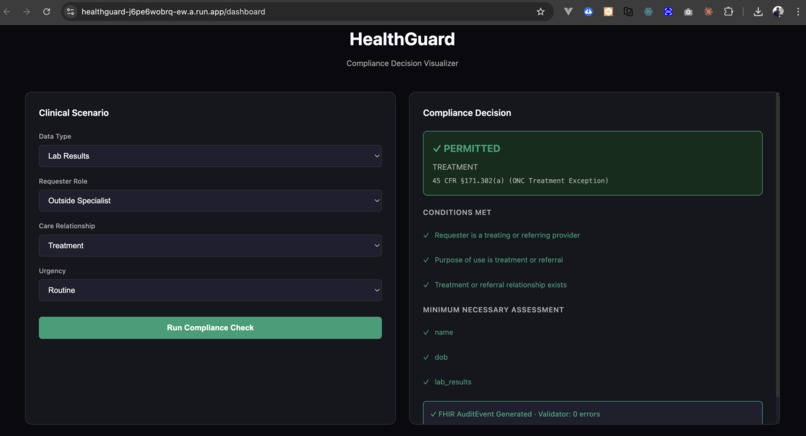Click the Compliance Decision Visualizer subtitle
806x436 pixels.
(x=402, y=63)
